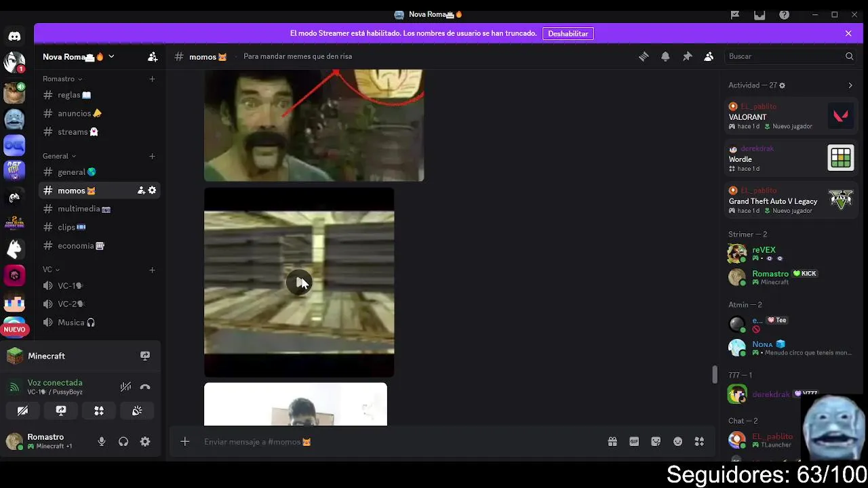Toggle the member list icon
Image resolution: width=868 pixels, height=488 pixels.
(709, 57)
